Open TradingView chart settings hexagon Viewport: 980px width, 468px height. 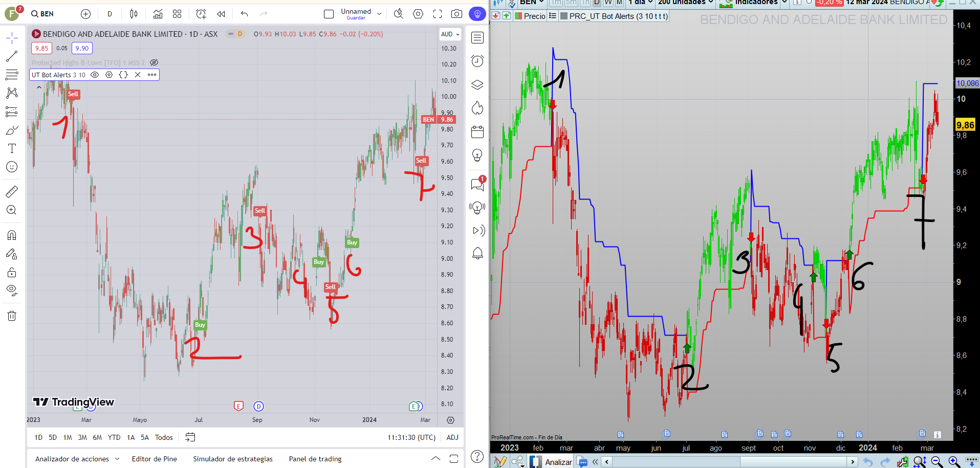click(x=418, y=14)
